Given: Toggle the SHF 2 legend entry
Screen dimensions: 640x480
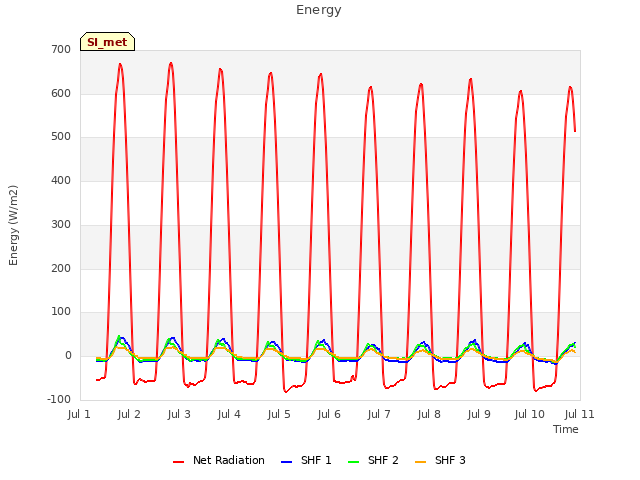Looking at the screenshot, I should tap(373, 460).
